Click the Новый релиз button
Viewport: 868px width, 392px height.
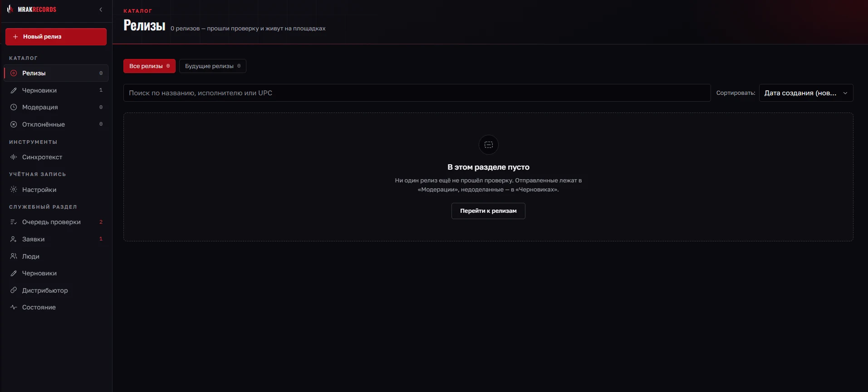click(x=56, y=37)
